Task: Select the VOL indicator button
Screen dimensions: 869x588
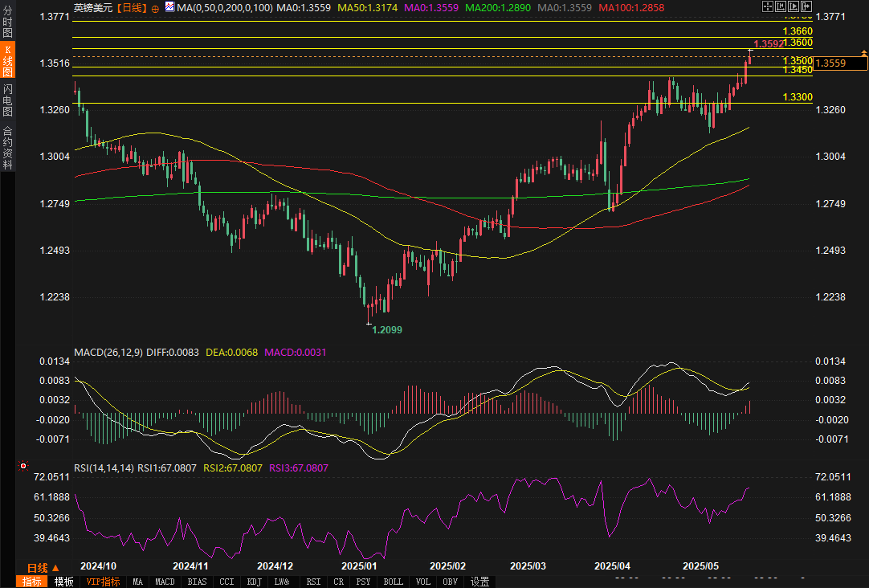Action: pyautogui.click(x=423, y=582)
